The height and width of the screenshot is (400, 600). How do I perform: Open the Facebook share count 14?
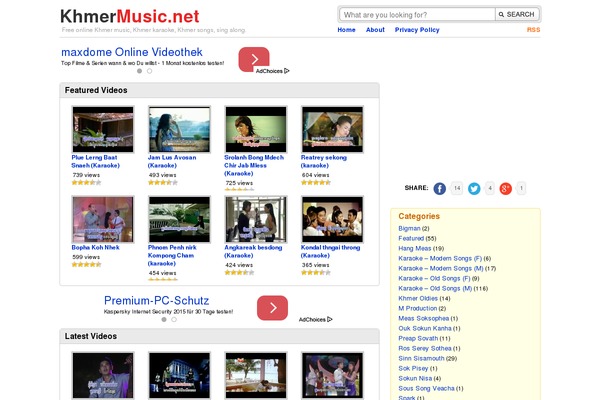coord(457,188)
